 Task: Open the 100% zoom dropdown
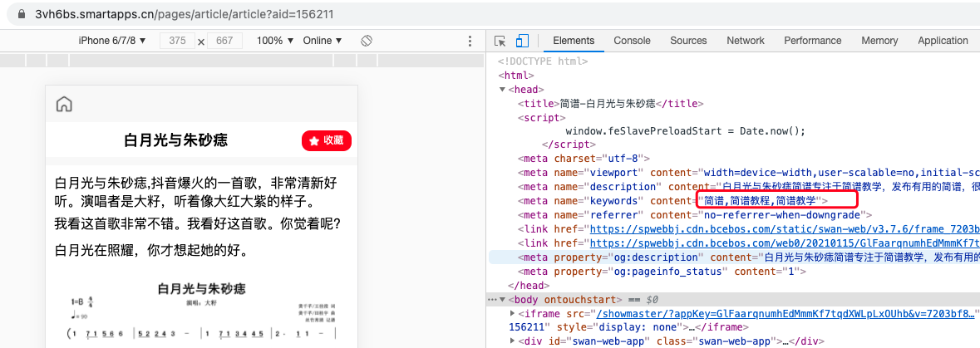point(276,41)
